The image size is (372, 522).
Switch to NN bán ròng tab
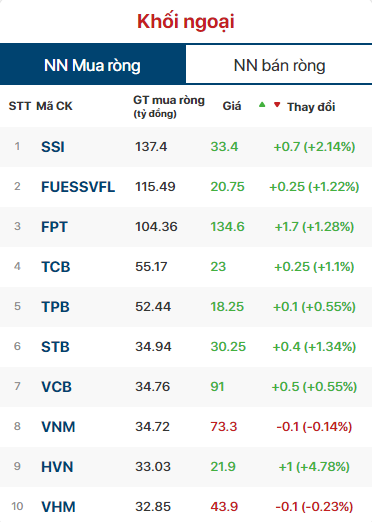[279, 65]
